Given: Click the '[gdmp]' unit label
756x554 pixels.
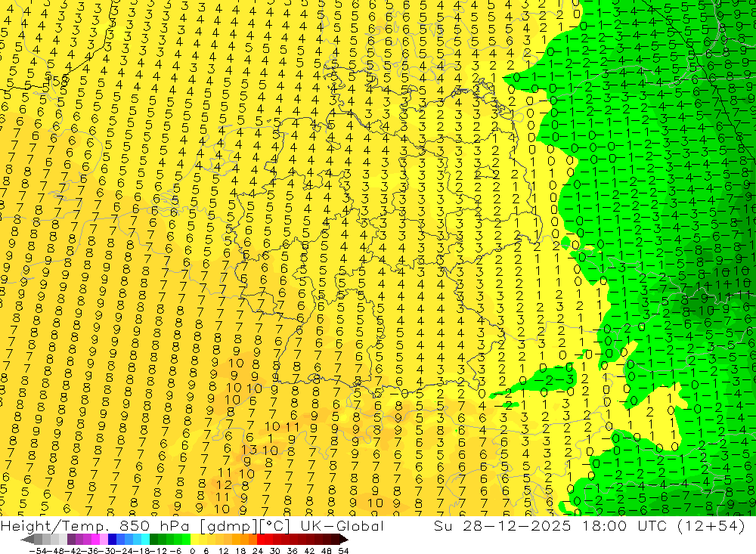Looking at the screenshot, I should (228, 527).
